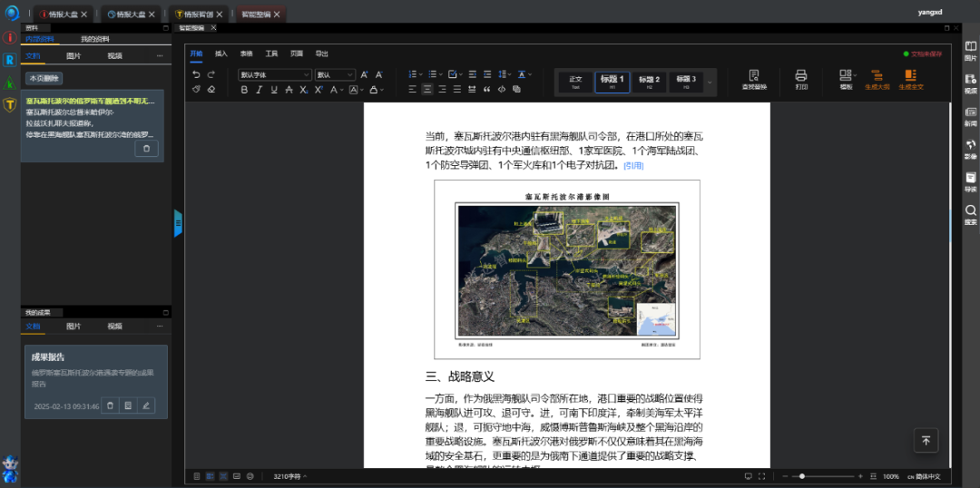980x488 pixels.
Task: Enter fullscreen mode from the status bar
Action: 761,476
